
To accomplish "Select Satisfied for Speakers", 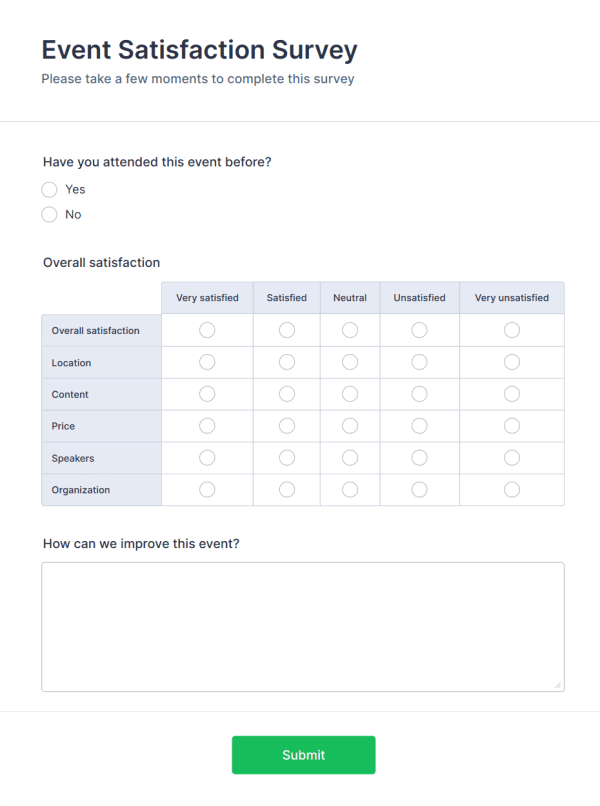I will [x=286, y=458].
